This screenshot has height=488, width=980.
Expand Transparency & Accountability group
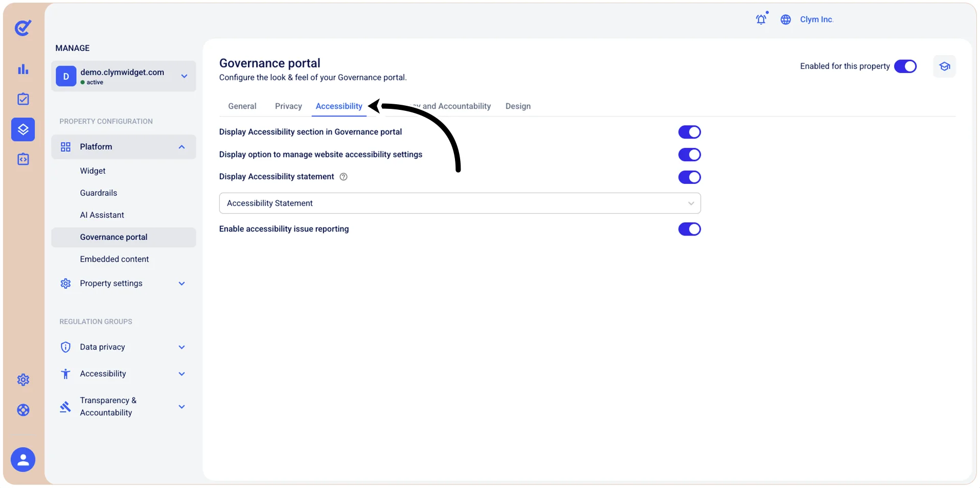coord(181,407)
